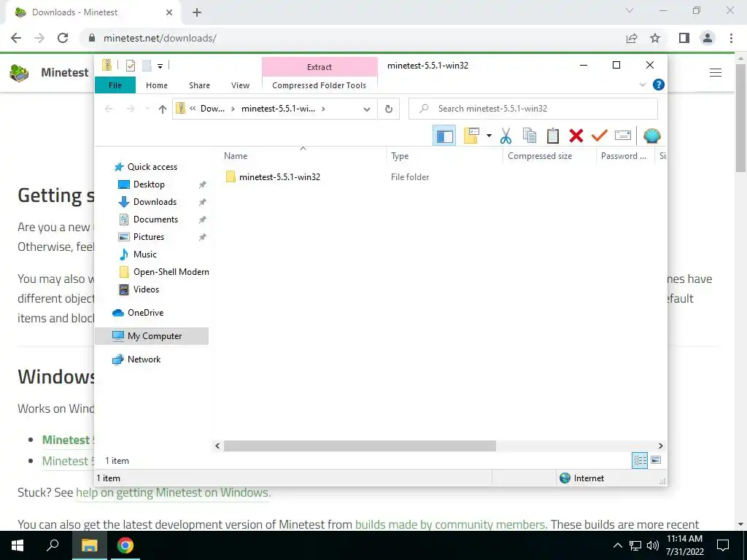747x560 pixels.
Task: Open Customize Quick Access Toolbar dropdown
Action: [x=160, y=66]
